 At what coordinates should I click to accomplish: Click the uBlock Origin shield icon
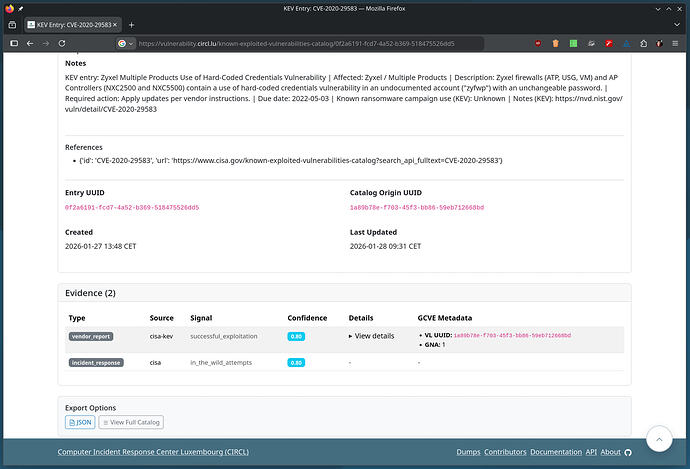(x=537, y=43)
